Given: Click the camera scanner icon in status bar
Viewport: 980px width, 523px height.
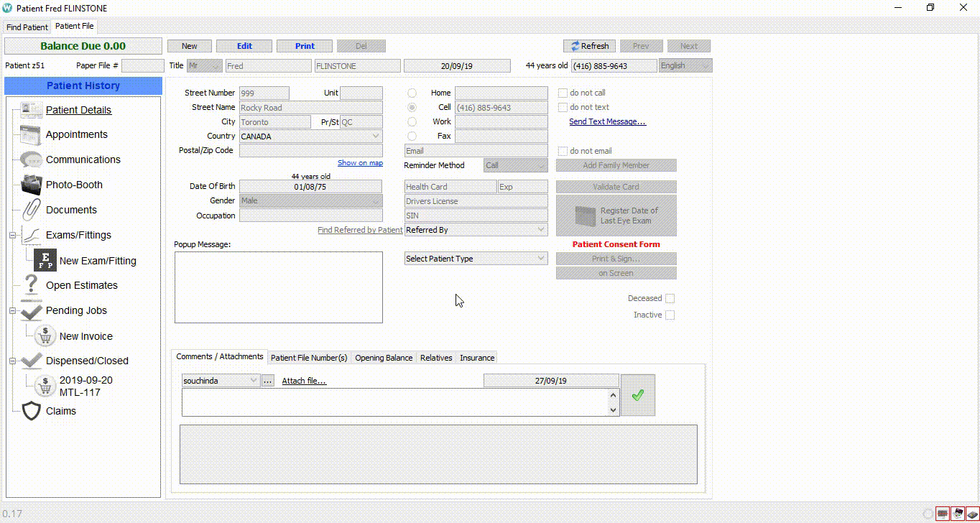Looking at the screenshot, I should pyautogui.click(x=957, y=513).
